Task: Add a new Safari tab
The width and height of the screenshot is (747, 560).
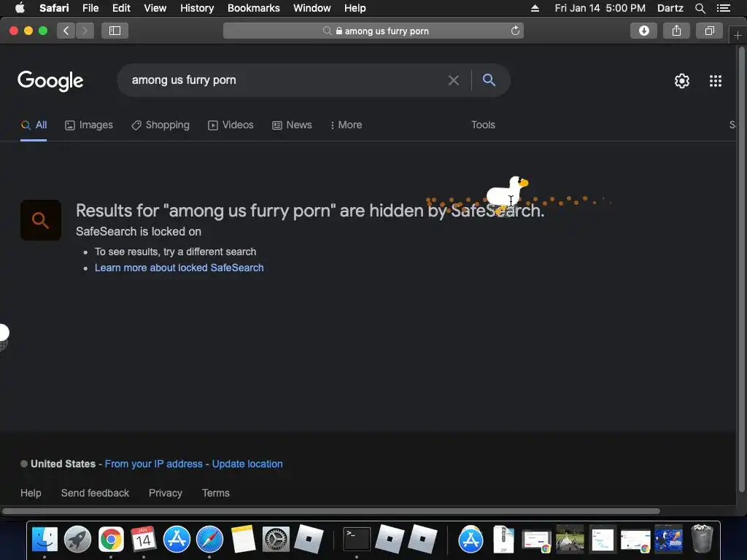Action: [738, 36]
